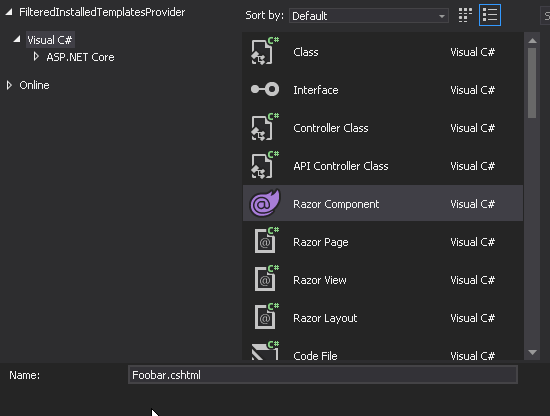550x416 pixels.
Task: Click the Controller Class template icon
Action: pos(265,127)
